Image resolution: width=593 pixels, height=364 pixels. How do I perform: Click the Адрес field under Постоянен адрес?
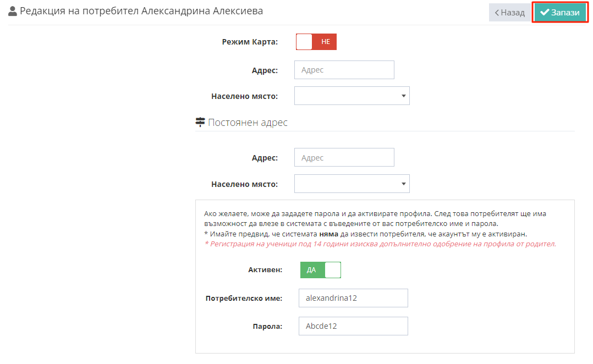pyautogui.click(x=344, y=158)
